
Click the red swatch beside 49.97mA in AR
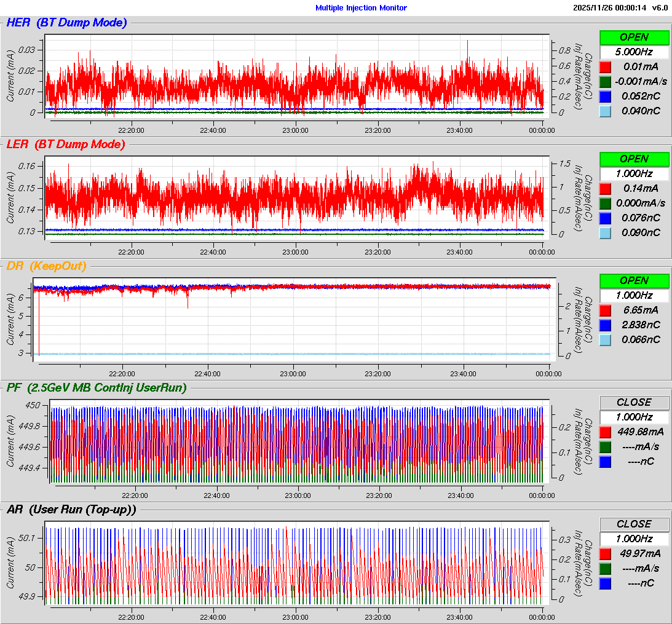point(606,554)
